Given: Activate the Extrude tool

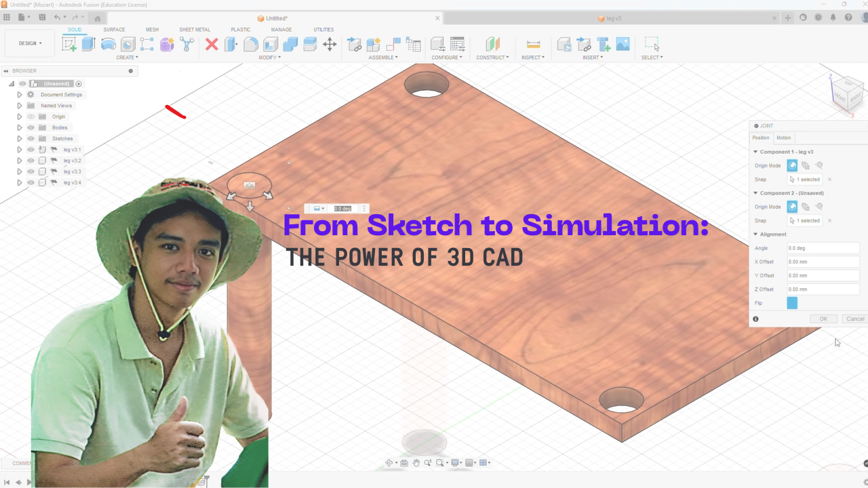Looking at the screenshot, I should pos(89,43).
